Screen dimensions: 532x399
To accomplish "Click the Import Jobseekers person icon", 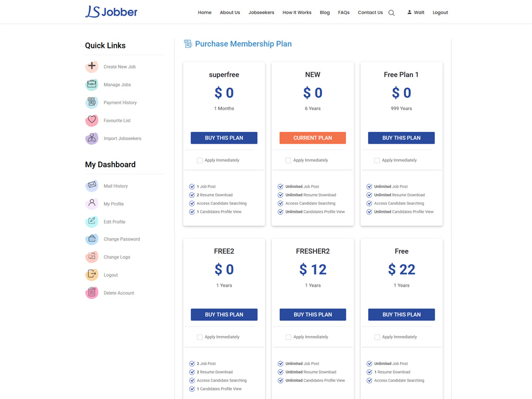I will coord(92,138).
